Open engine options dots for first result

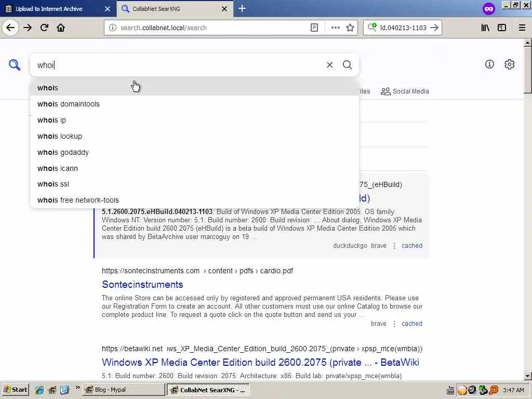pos(394,246)
